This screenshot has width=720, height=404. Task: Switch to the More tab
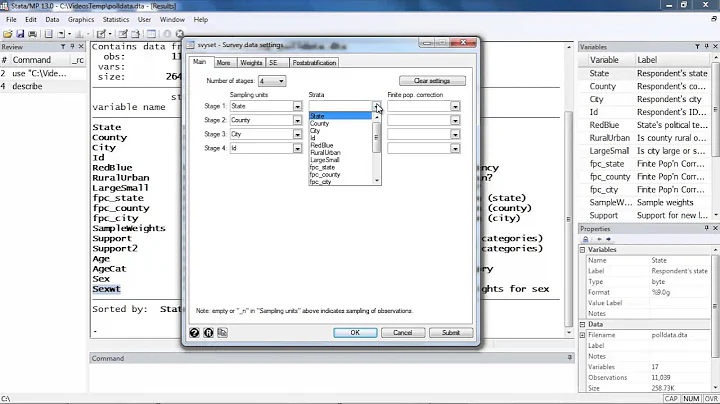pyautogui.click(x=224, y=62)
